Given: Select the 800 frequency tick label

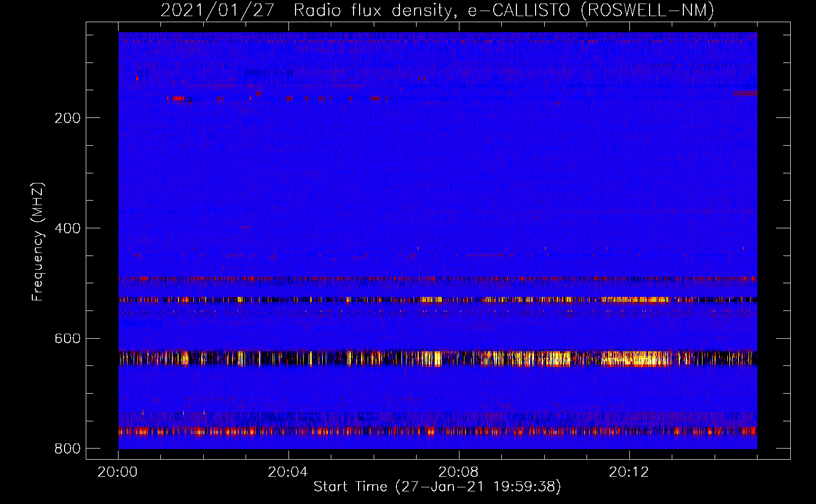Looking at the screenshot, I should click(68, 449).
